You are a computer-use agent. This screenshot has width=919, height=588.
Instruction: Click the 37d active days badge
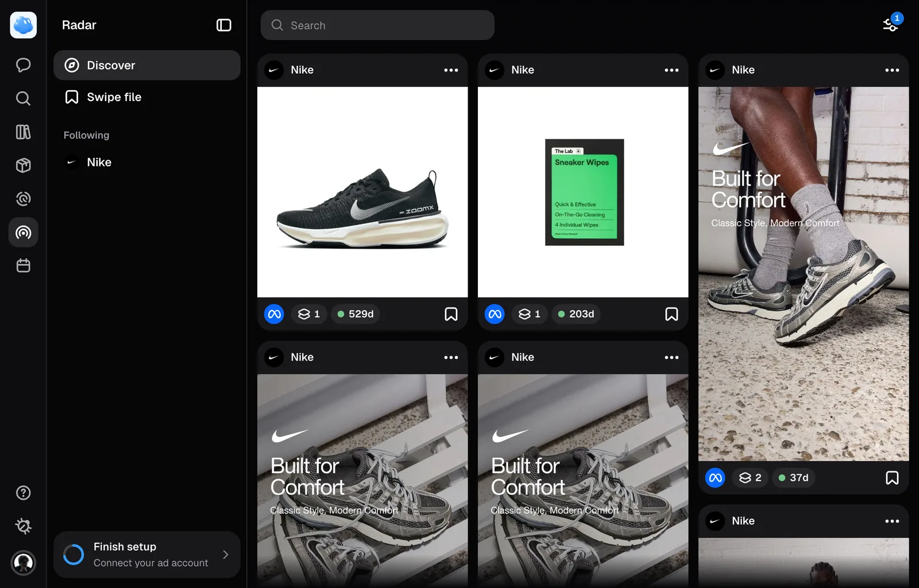(x=793, y=478)
